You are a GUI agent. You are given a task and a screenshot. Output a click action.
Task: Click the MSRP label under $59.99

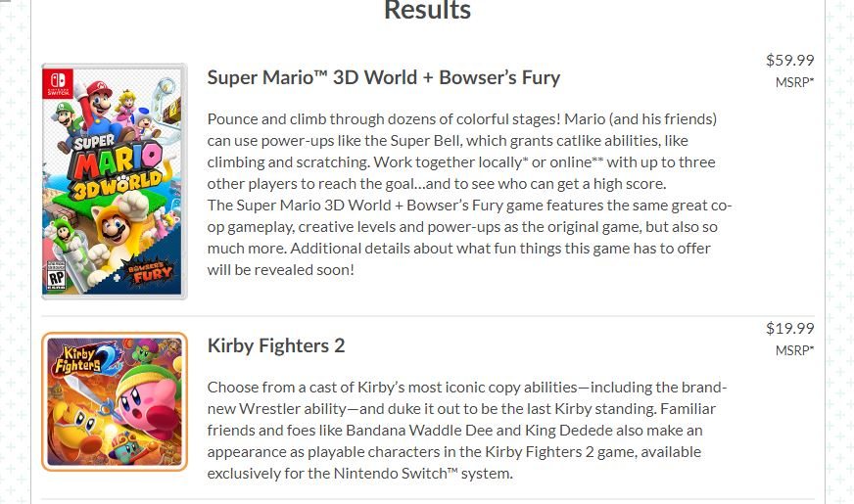pyautogui.click(x=794, y=82)
